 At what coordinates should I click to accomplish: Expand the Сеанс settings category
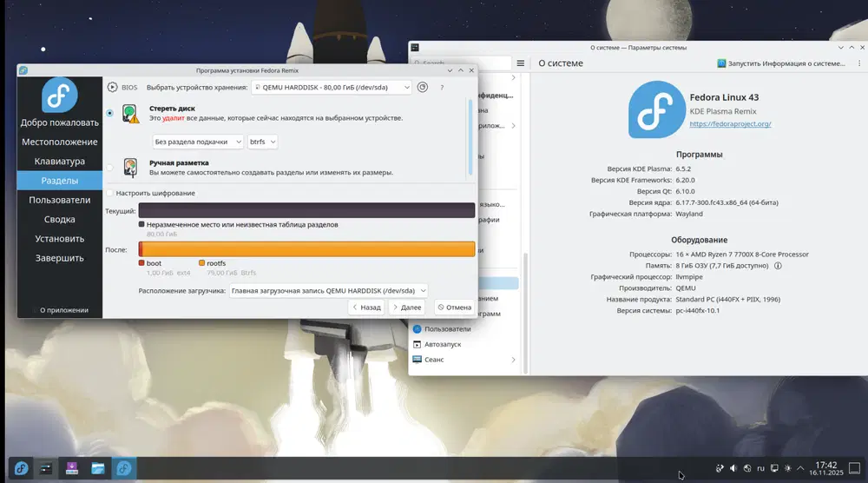[x=513, y=360]
